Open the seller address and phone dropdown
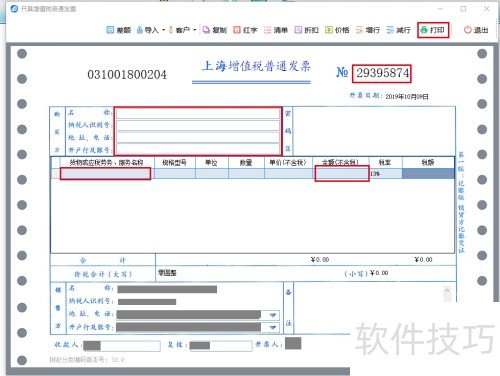The image size is (500, 376). click(x=273, y=315)
